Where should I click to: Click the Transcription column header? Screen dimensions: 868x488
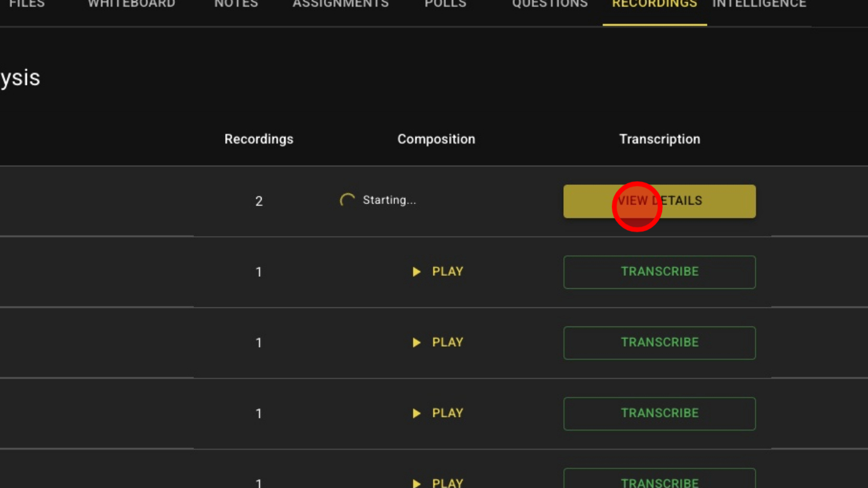click(659, 139)
